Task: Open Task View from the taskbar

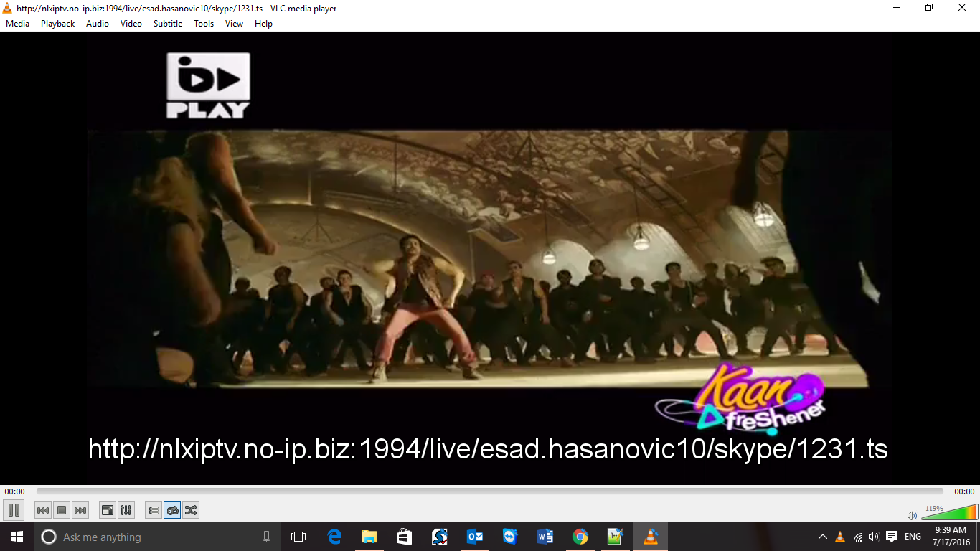Action: coord(298,537)
